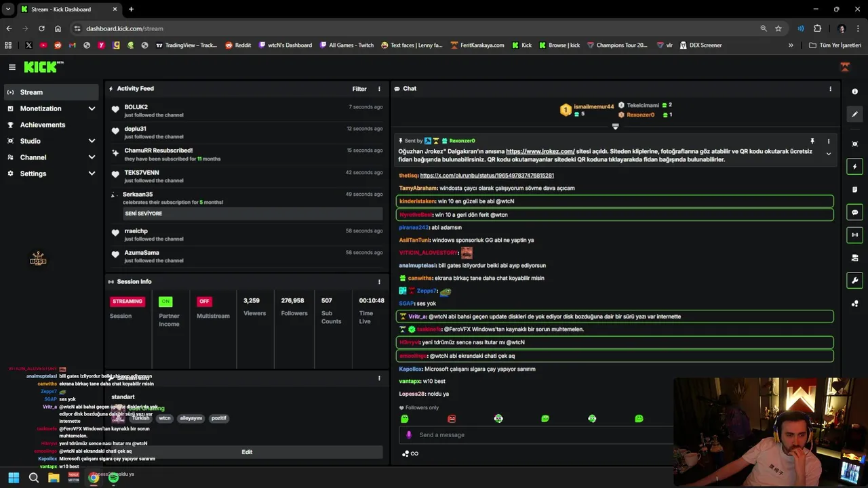Viewport: 868px width, 488px height.
Task: Click ChamuRR Resubscribed activity entry
Action: pyautogui.click(x=247, y=154)
